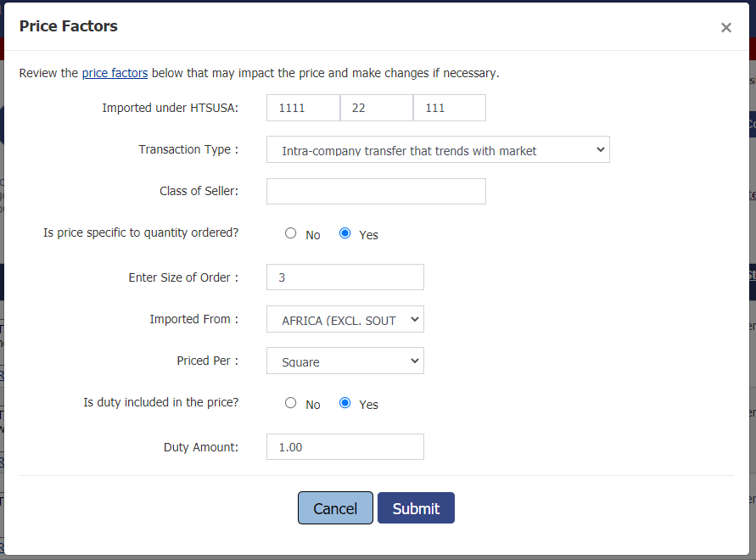Click the Duty Amount input field
The height and width of the screenshot is (560, 756).
(x=344, y=447)
